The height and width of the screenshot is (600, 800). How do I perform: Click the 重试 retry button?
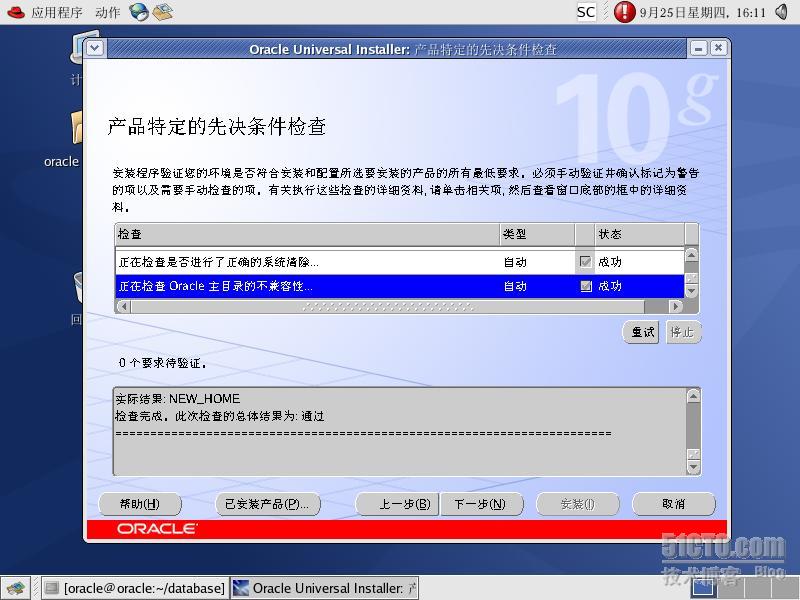tap(641, 333)
